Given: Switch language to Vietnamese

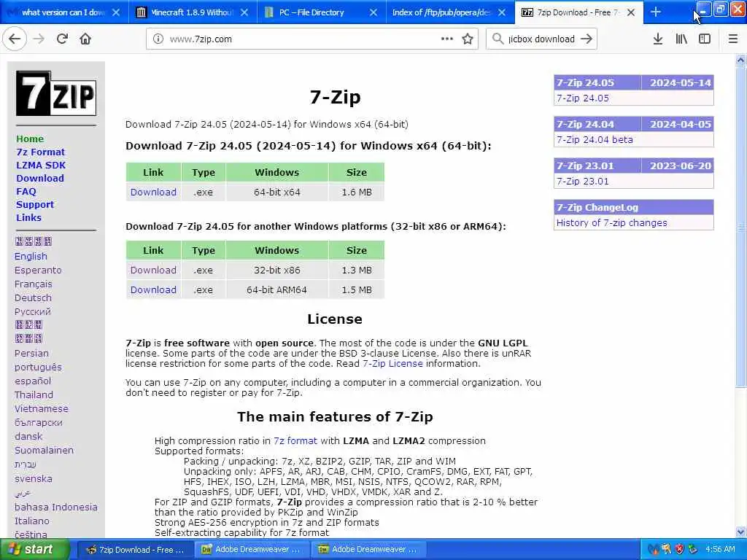Looking at the screenshot, I should [x=42, y=408].
